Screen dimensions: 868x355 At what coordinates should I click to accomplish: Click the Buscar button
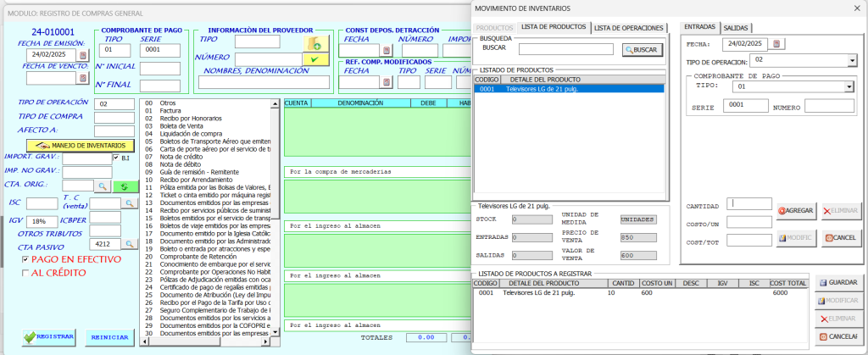coord(643,50)
